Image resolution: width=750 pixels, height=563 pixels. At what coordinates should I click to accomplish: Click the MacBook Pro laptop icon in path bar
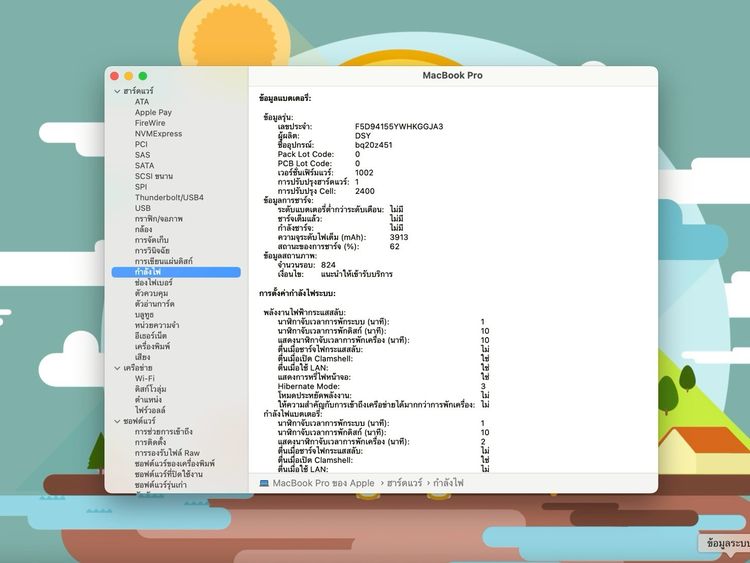264,483
